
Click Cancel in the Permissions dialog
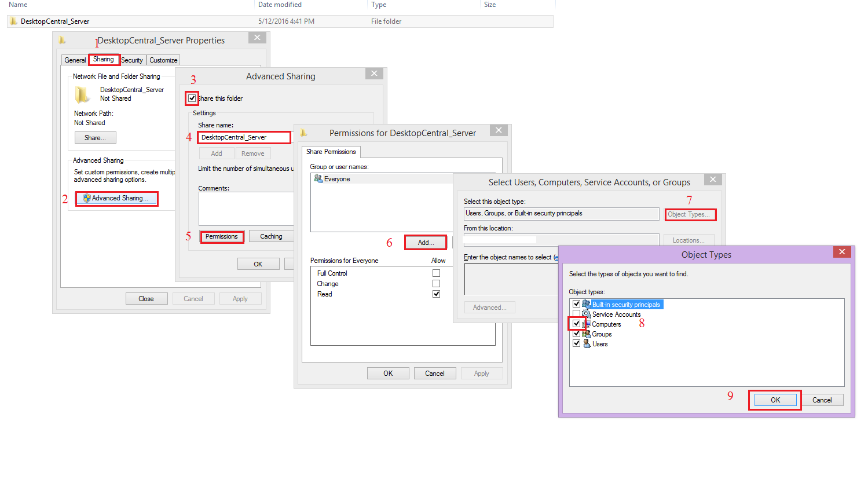tap(435, 374)
